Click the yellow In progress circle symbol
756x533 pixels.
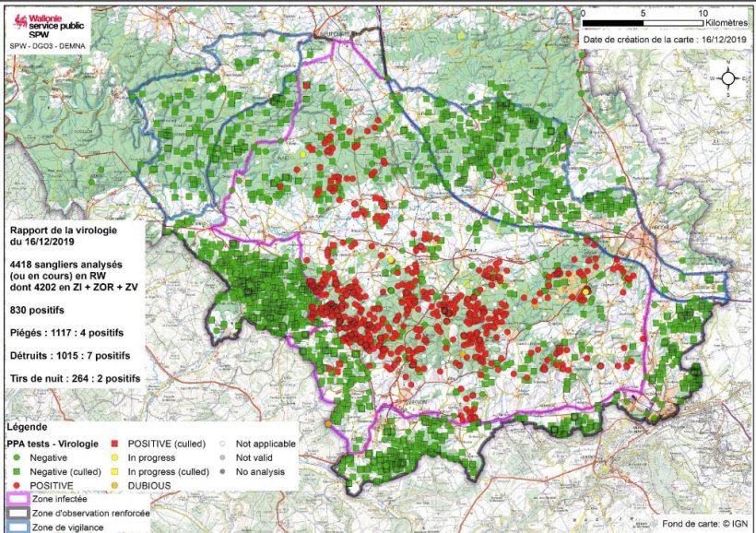(117, 457)
